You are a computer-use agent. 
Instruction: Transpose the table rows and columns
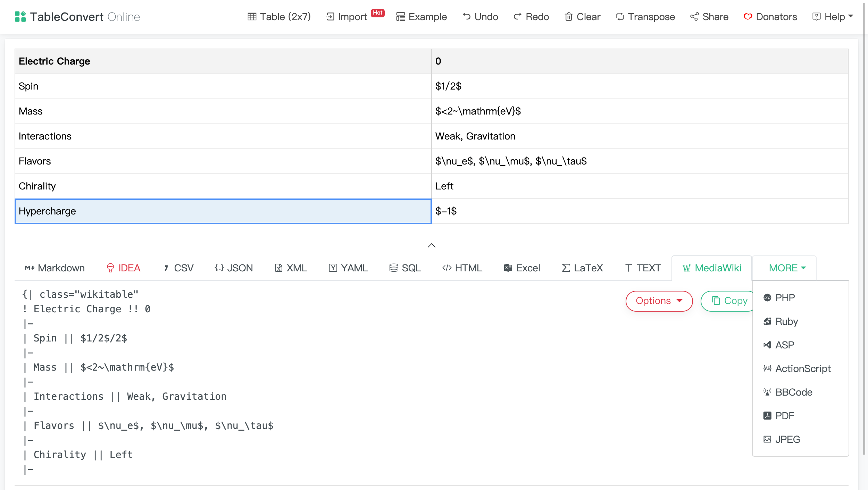[x=645, y=17]
